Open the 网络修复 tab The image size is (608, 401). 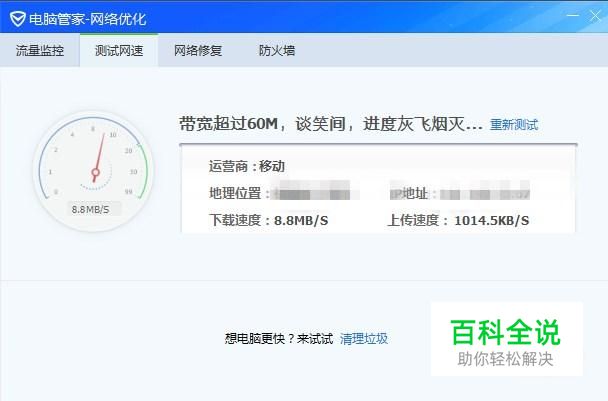pos(198,50)
